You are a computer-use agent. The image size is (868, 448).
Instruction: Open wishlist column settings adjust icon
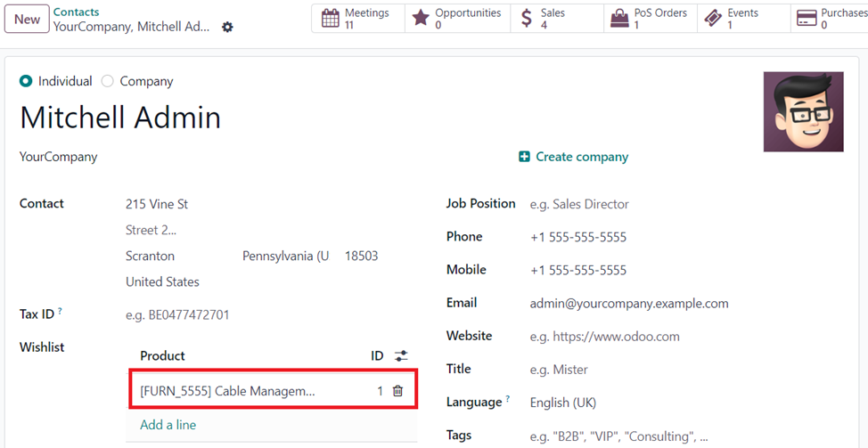tap(401, 355)
